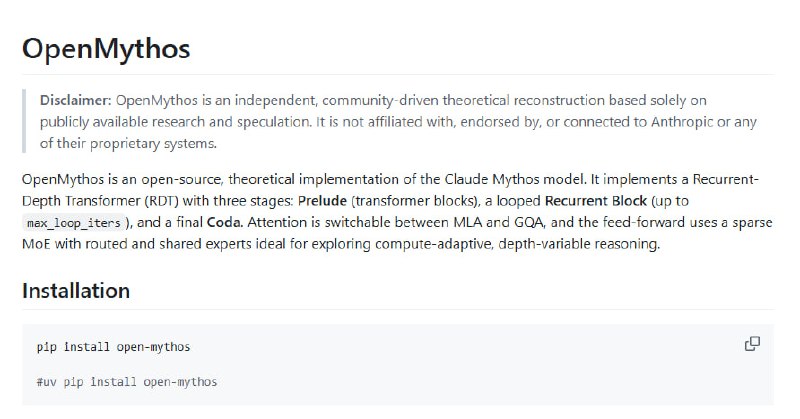Click the OpenMythos main heading

tap(105, 49)
